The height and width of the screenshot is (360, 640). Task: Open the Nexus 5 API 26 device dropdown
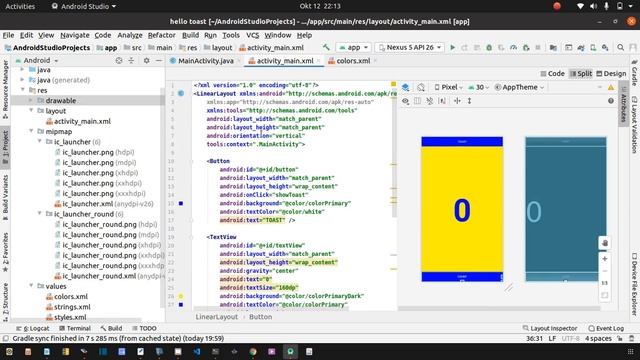point(409,48)
